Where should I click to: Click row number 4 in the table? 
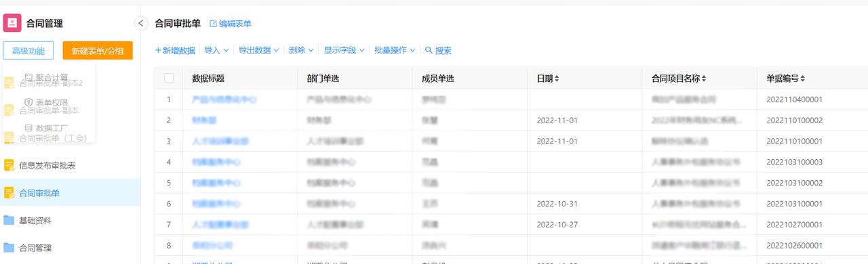click(x=169, y=162)
